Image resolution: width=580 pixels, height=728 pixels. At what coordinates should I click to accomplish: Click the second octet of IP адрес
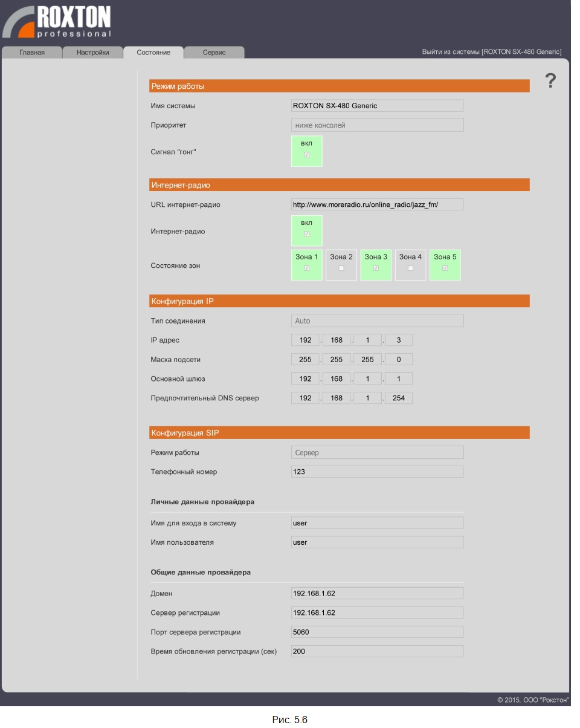337,340
